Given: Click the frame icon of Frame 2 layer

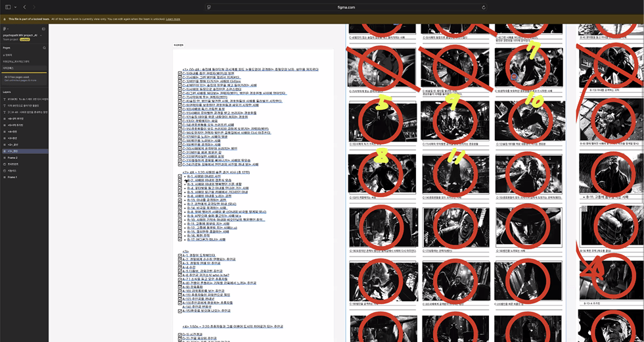Looking at the screenshot, I should [5, 158].
